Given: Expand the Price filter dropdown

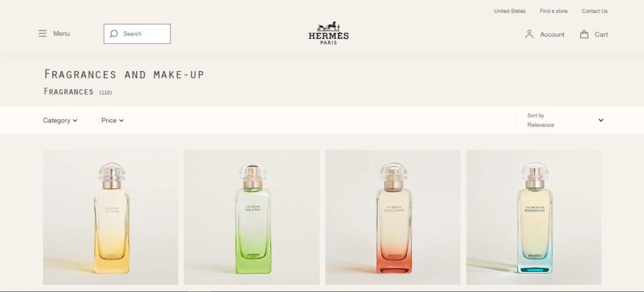Looking at the screenshot, I should click(x=113, y=121).
